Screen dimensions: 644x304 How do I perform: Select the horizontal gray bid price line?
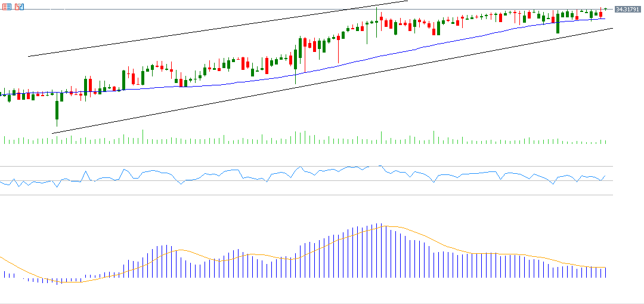(179, 10)
